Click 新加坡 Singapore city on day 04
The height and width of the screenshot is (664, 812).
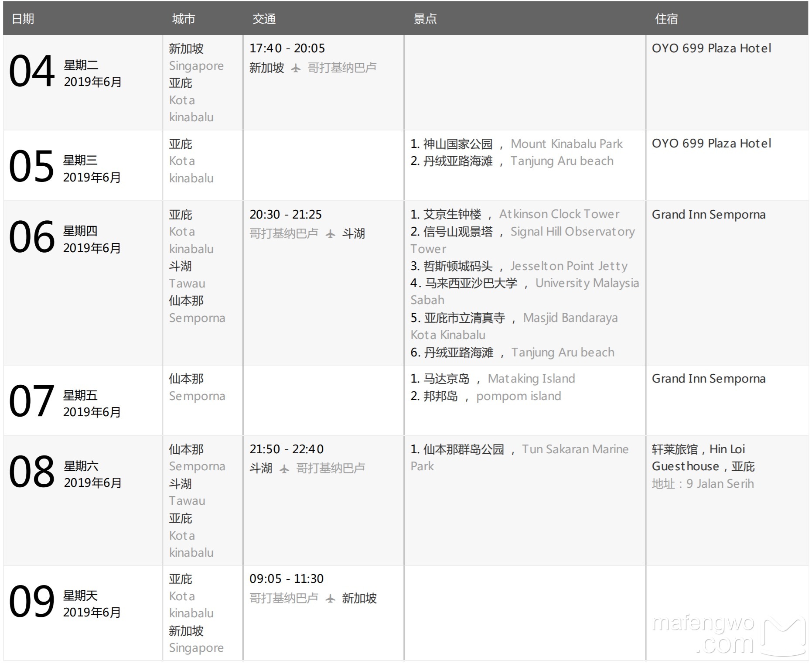coord(197,57)
